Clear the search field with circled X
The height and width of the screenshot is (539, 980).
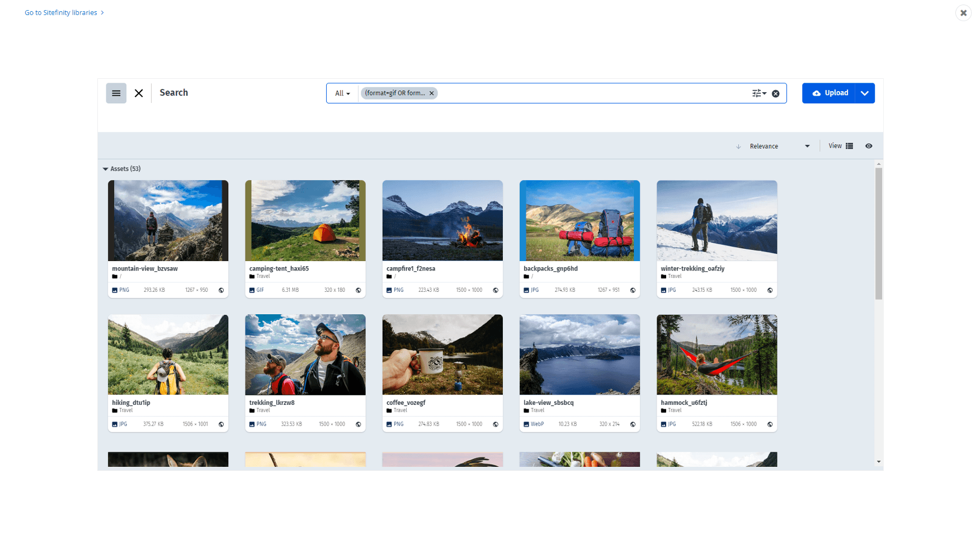[x=775, y=94]
